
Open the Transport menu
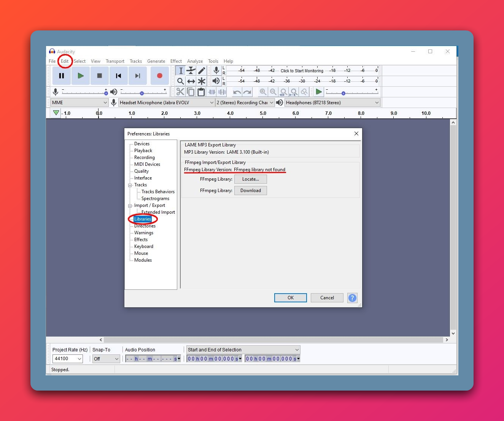pos(115,61)
